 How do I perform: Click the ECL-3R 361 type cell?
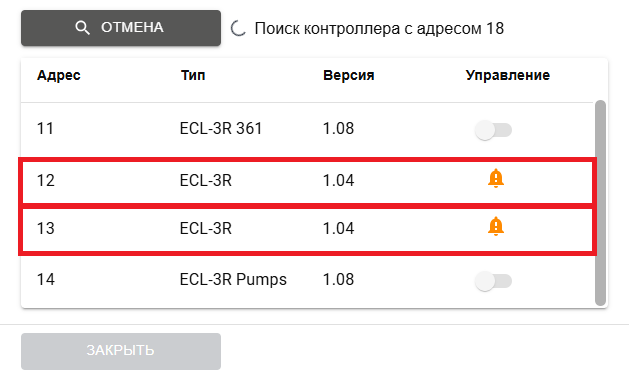coord(221,128)
